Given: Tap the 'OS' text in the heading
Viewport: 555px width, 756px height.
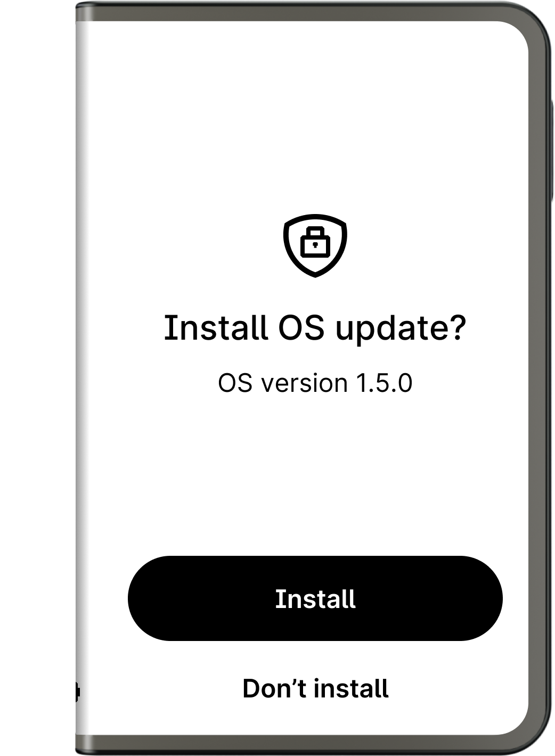Looking at the screenshot, I should [301, 327].
